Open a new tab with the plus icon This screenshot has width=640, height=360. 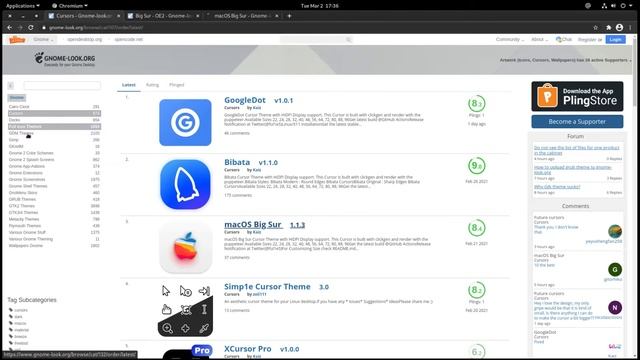(289, 16)
